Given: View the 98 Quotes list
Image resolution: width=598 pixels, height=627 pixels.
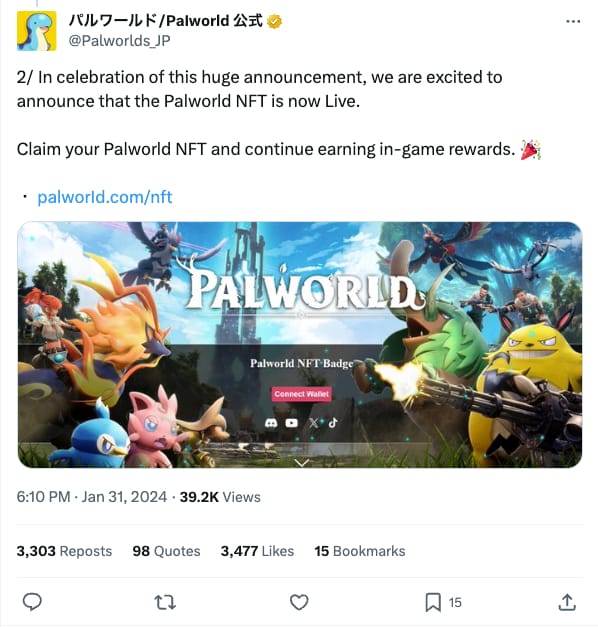Looking at the screenshot, I should (x=166, y=551).
